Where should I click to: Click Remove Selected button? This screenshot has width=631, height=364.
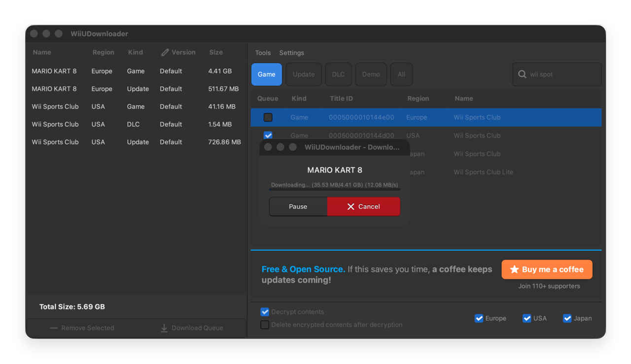(82, 328)
